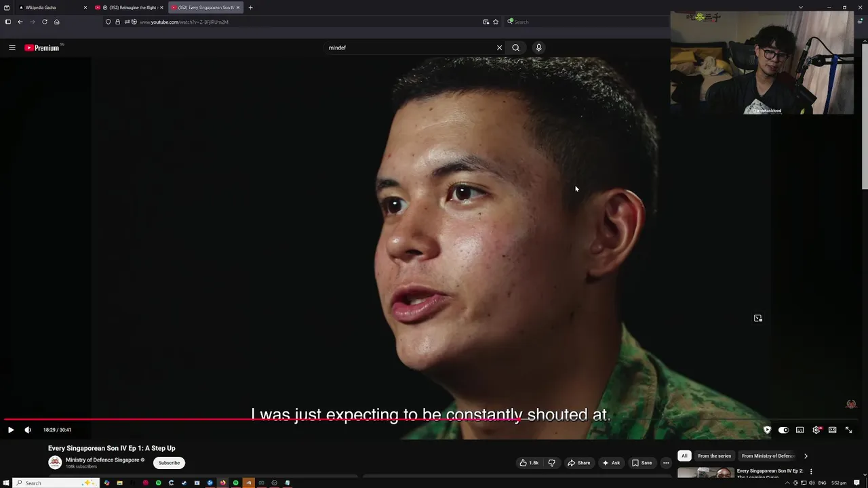This screenshot has width=868, height=488.
Task: Select From Ministry of Defence chip
Action: (768, 456)
